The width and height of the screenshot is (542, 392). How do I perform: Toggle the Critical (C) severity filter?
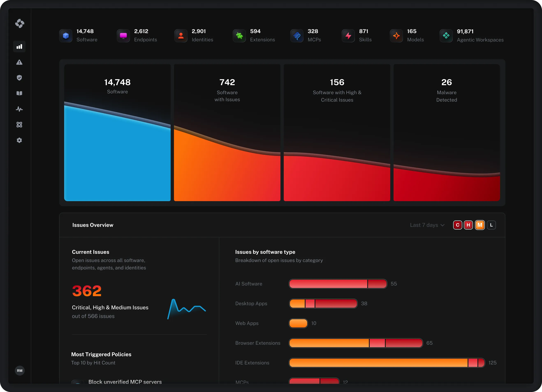(x=457, y=225)
